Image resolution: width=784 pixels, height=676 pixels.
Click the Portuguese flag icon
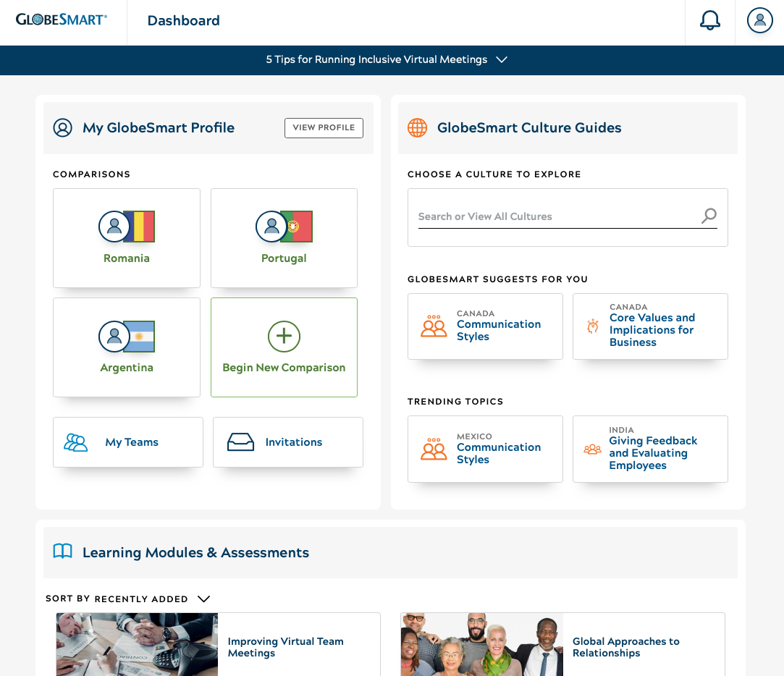(x=298, y=227)
